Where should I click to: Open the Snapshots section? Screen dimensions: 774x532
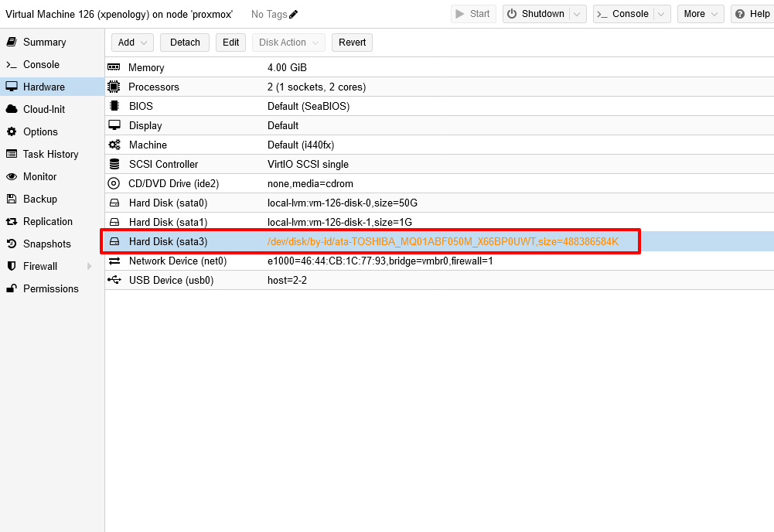click(x=46, y=244)
